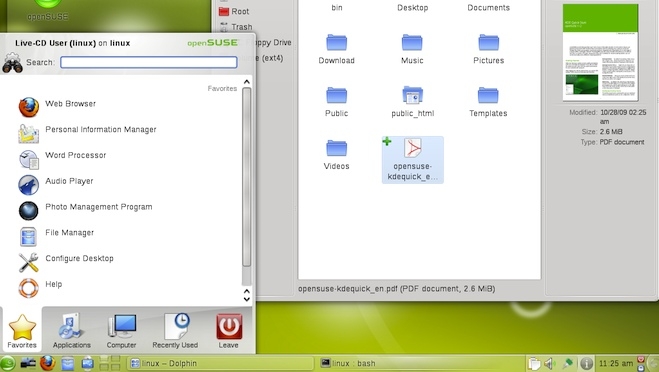Click the KDE application launcher button
Viewport: 659px width, 372px height.
8,364
